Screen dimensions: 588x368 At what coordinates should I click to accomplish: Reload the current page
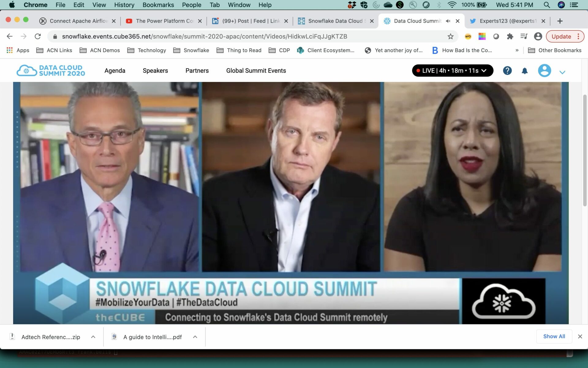(x=38, y=36)
